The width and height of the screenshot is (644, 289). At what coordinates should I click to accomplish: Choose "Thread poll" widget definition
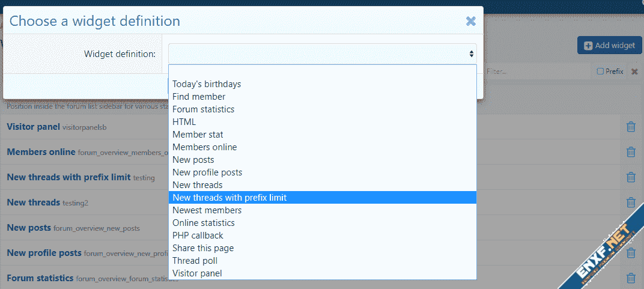point(195,261)
